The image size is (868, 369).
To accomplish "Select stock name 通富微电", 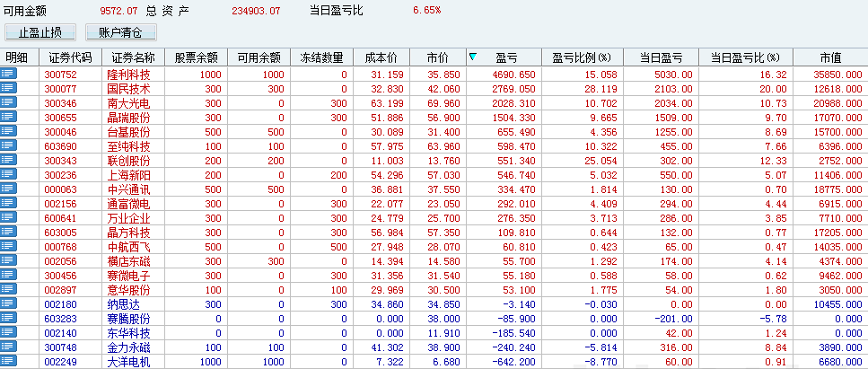I will coord(128,205).
